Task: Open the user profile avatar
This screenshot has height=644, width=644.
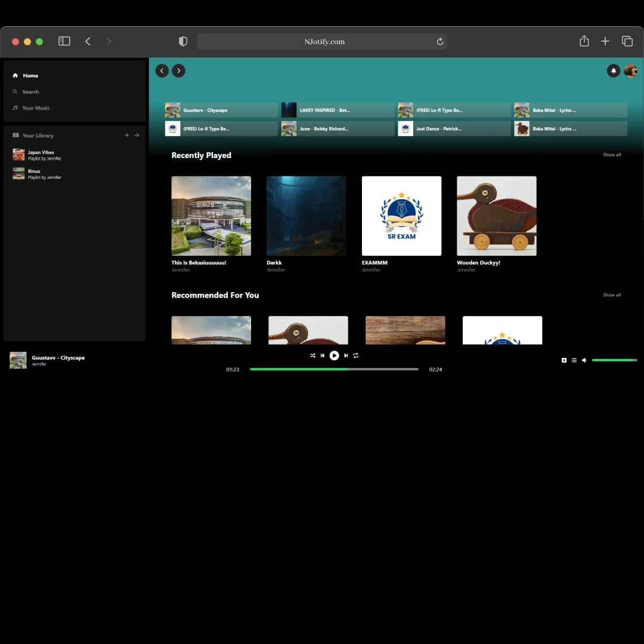Action: click(630, 70)
